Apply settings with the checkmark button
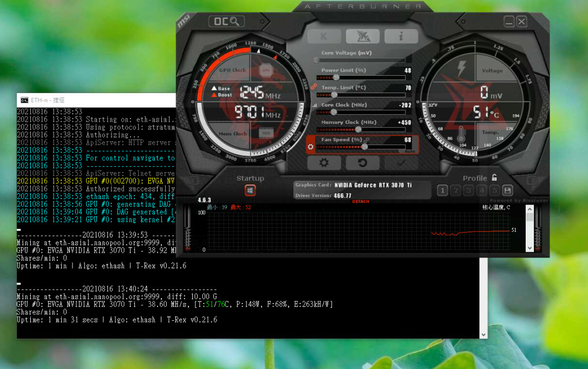 pyautogui.click(x=401, y=163)
